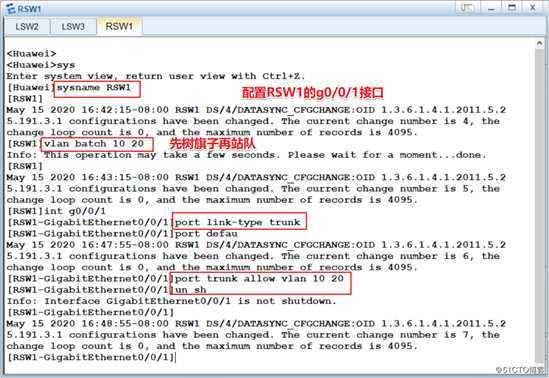549x378 pixels.
Task: Minimize the RSW1 terminal window
Action: coord(491,7)
